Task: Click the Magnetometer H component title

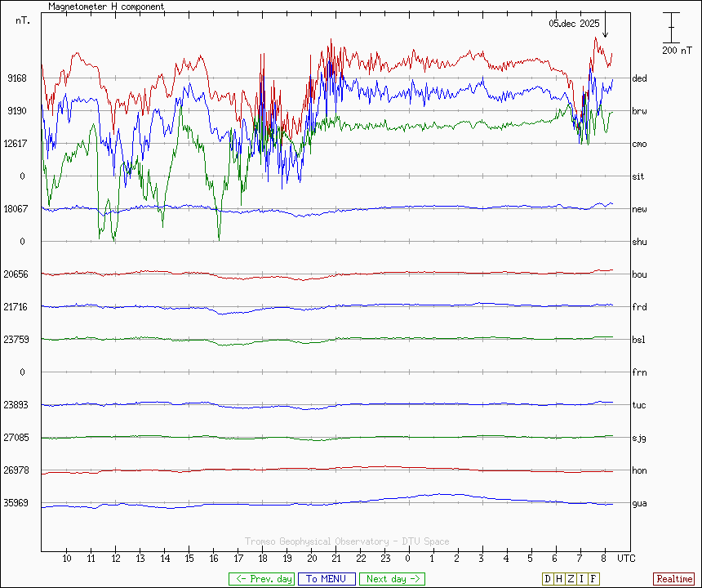Action: tap(106, 7)
